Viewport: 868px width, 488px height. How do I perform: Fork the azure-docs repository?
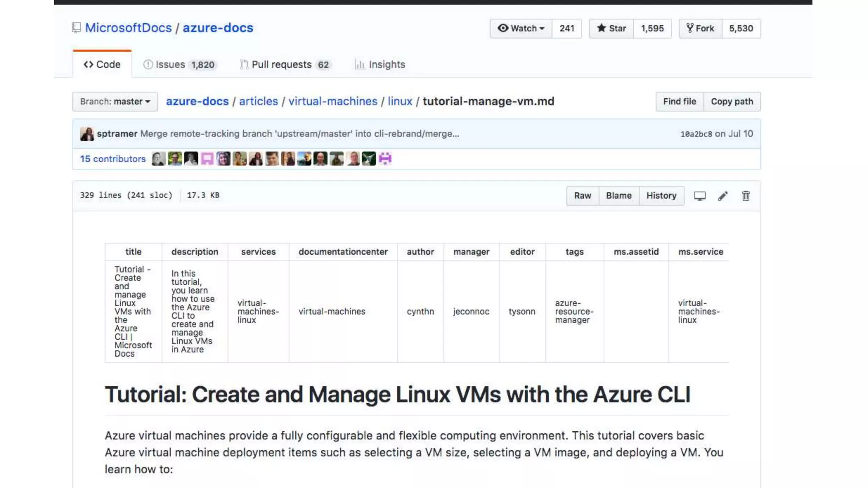pyautogui.click(x=700, y=28)
